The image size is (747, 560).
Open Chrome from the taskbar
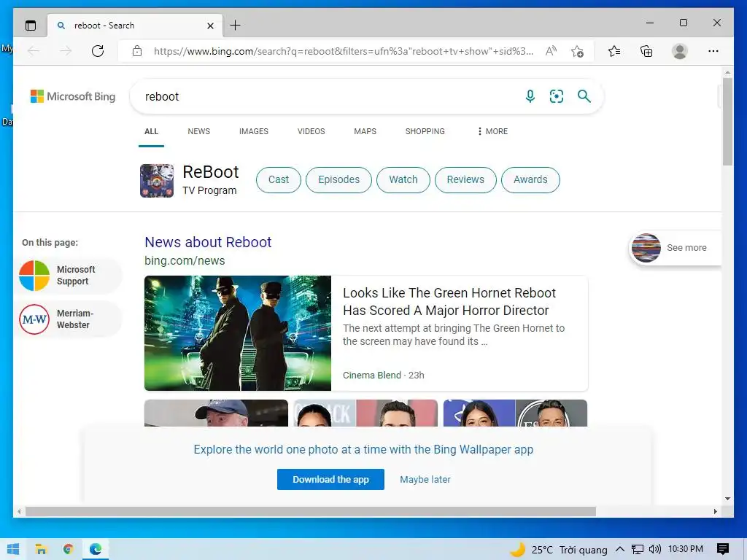[68, 549]
